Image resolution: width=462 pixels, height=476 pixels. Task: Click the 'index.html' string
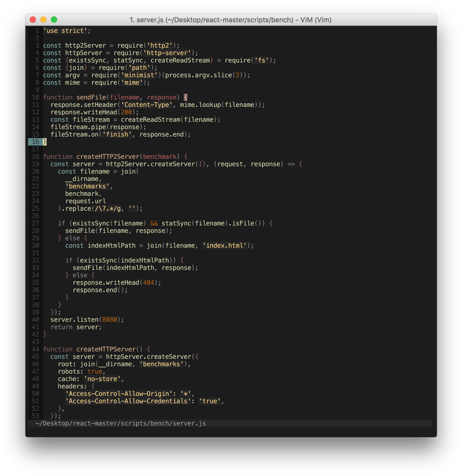(x=225, y=246)
